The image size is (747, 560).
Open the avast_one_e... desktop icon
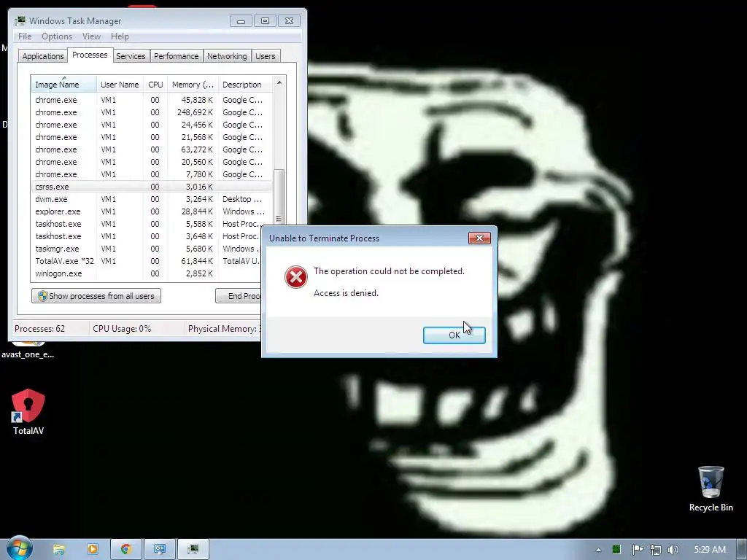point(28,349)
